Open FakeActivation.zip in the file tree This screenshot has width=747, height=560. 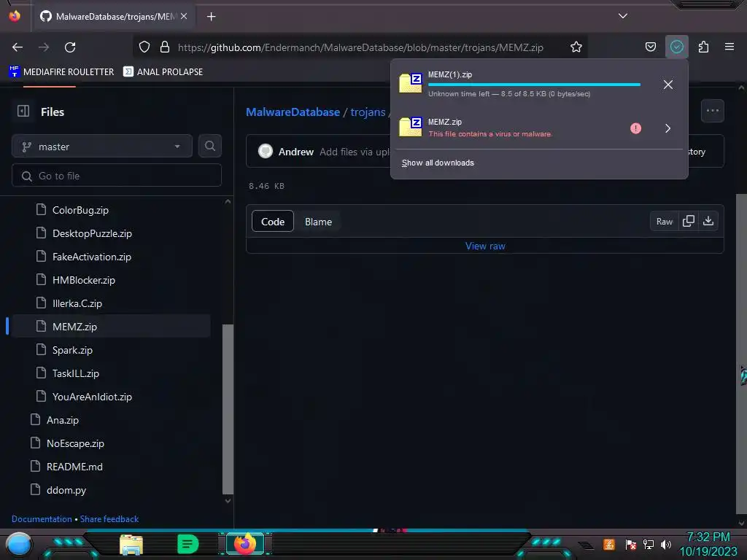click(91, 257)
